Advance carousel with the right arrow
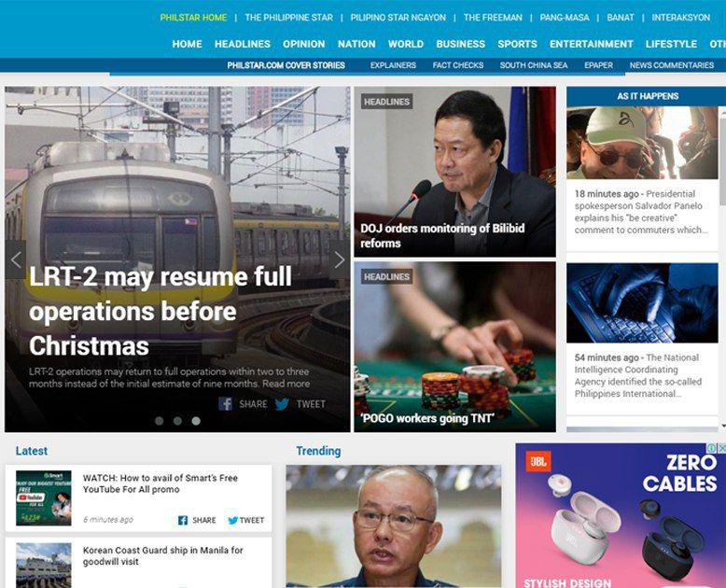 tap(340, 259)
